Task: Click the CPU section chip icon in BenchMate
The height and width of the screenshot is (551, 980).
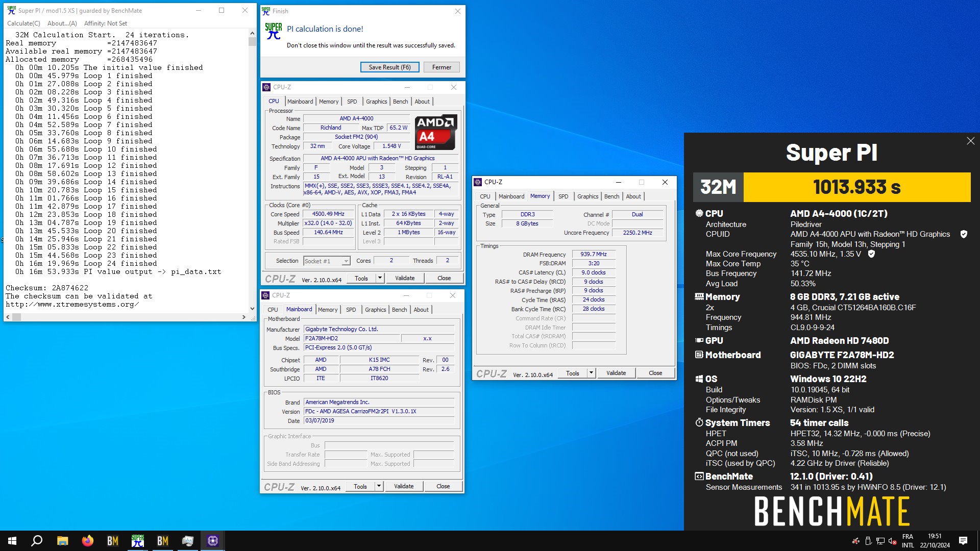Action: pyautogui.click(x=699, y=213)
